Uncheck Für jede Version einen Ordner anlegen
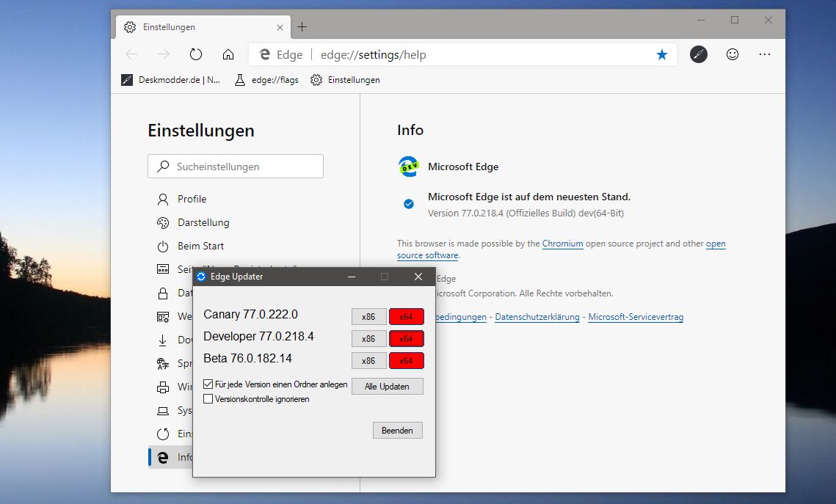 click(x=208, y=384)
